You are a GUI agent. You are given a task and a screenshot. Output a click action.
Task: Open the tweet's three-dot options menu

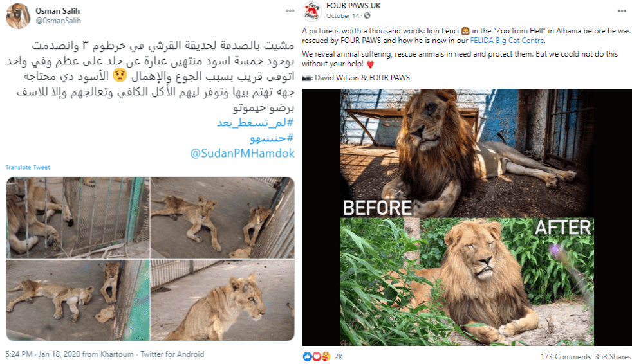(x=290, y=10)
